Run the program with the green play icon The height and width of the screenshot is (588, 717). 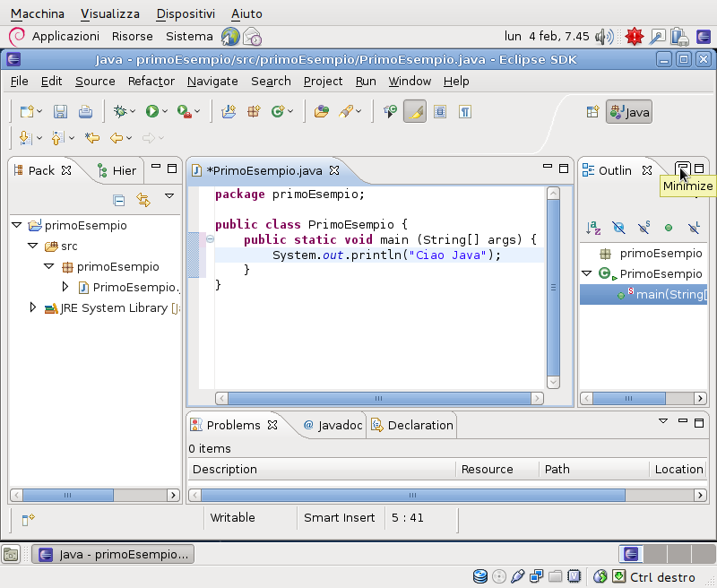pyautogui.click(x=151, y=111)
